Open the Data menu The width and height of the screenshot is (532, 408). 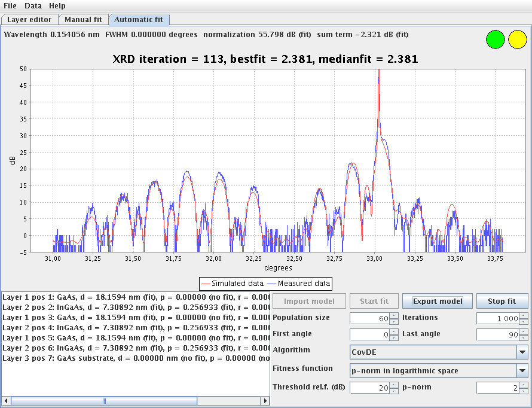tap(33, 5)
